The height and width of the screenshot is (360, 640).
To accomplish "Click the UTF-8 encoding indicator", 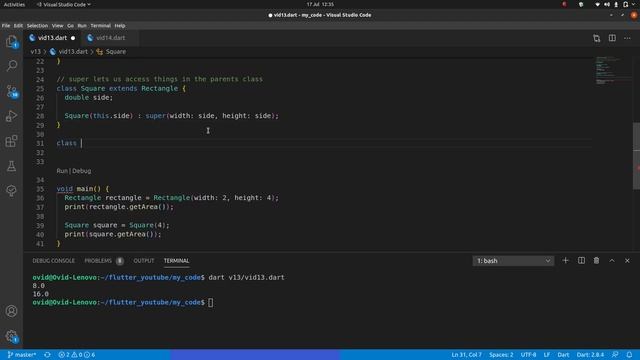I will [x=529, y=355].
